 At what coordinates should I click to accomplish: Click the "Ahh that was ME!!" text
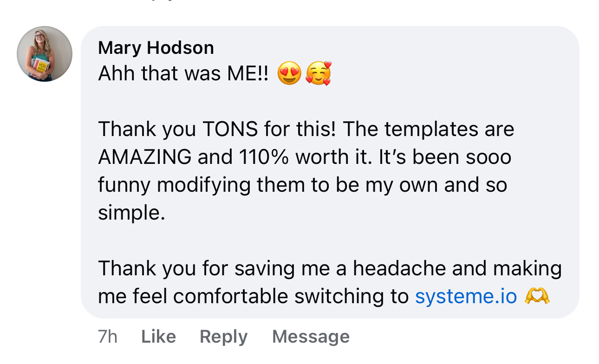(x=183, y=74)
